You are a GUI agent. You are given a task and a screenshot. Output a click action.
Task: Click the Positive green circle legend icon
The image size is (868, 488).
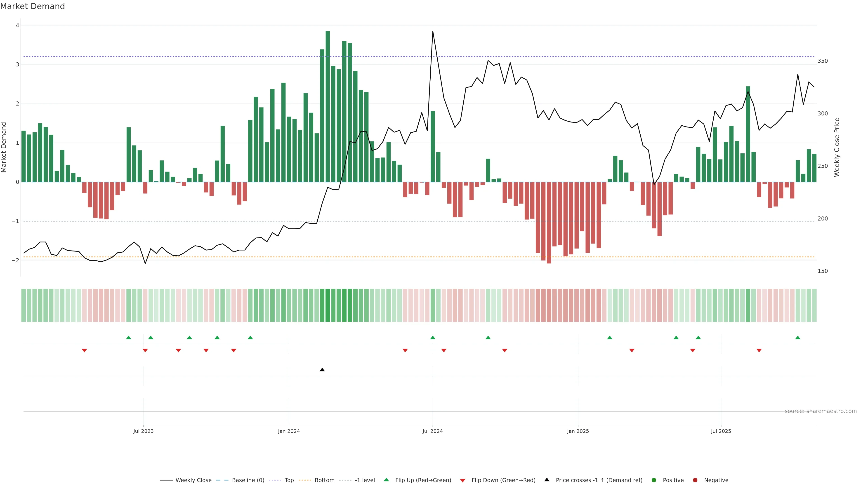654,480
